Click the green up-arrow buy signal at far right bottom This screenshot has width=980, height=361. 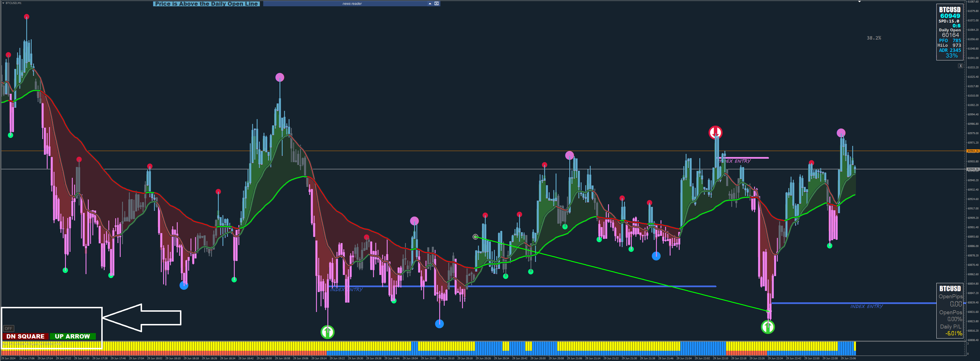(x=768, y=327)
